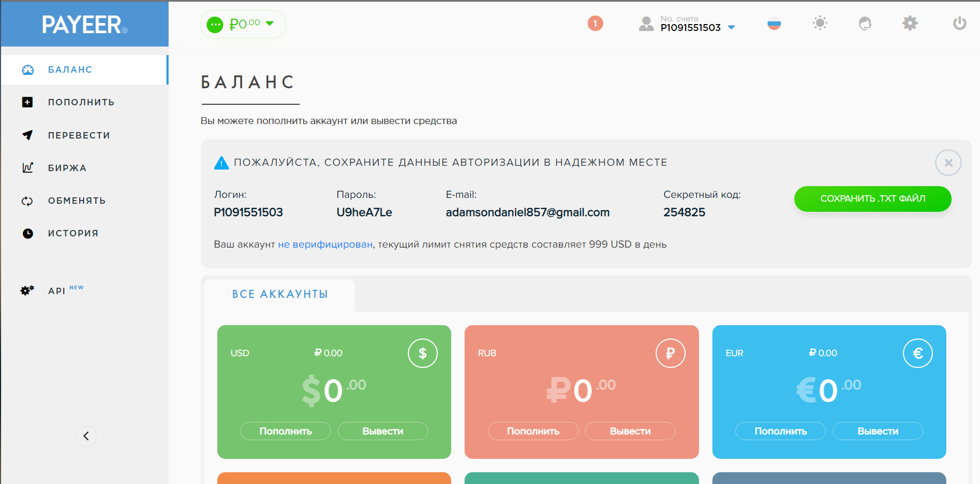The height and width of the screenshot is (484, 980).
Task: Open settings gear icon in header
Action: tap(910, 23)
